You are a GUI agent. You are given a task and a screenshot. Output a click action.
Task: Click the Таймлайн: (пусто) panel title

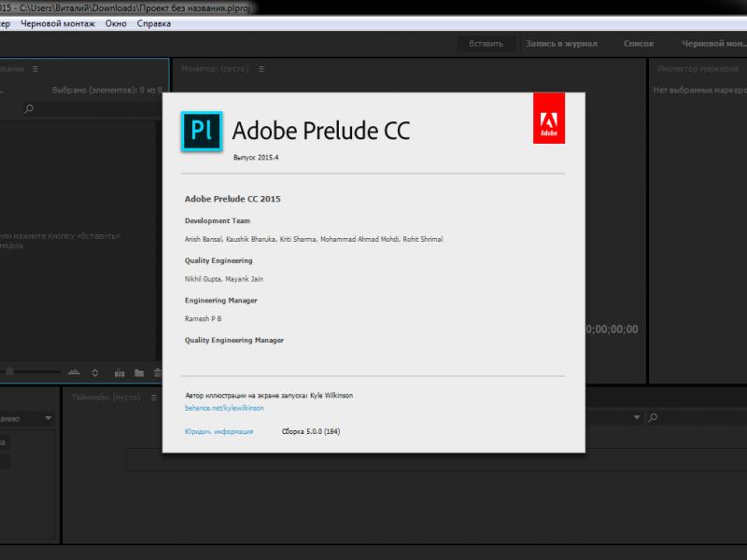[106, 398]
